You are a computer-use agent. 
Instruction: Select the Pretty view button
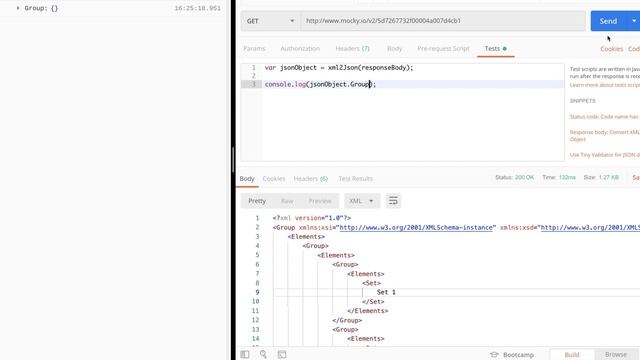257,201
